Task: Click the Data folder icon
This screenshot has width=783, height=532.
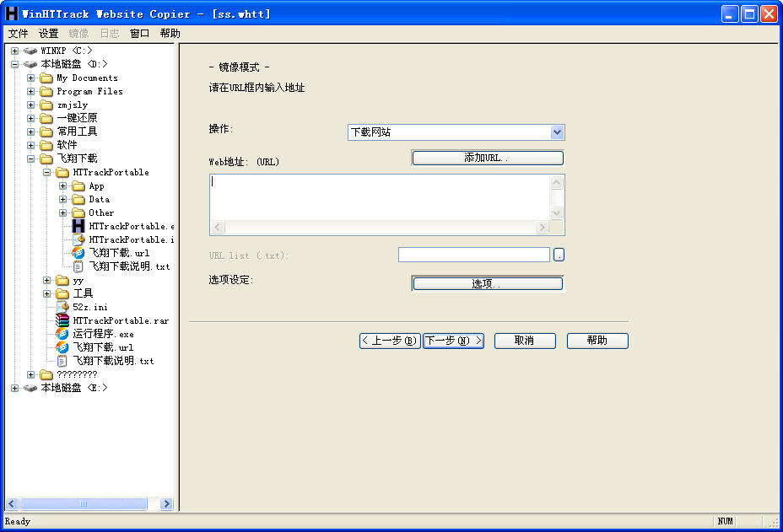Action: point(78,200)
